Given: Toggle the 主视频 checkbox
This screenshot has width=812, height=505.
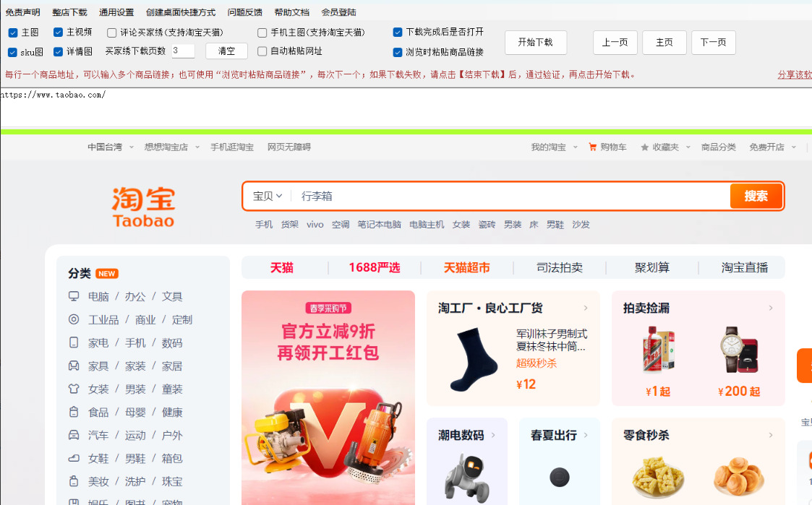Looking at the screenshot, I should [58, 33].
